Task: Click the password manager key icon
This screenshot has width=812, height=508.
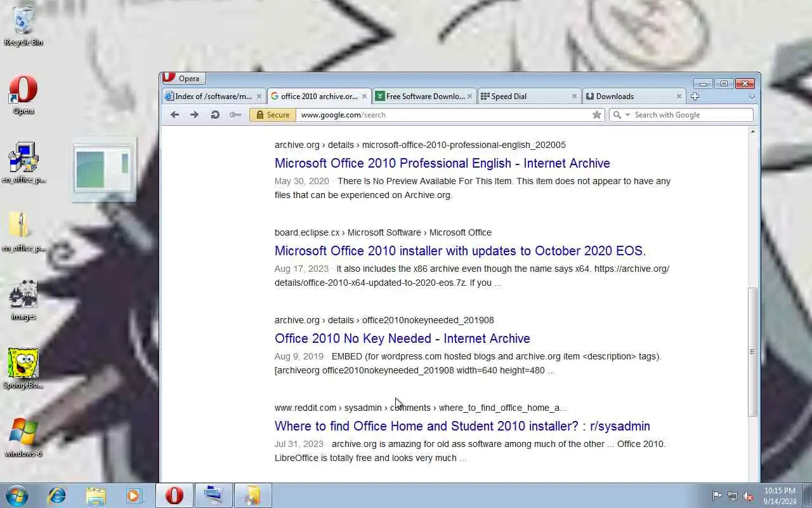Action: (x=235, y=115)
